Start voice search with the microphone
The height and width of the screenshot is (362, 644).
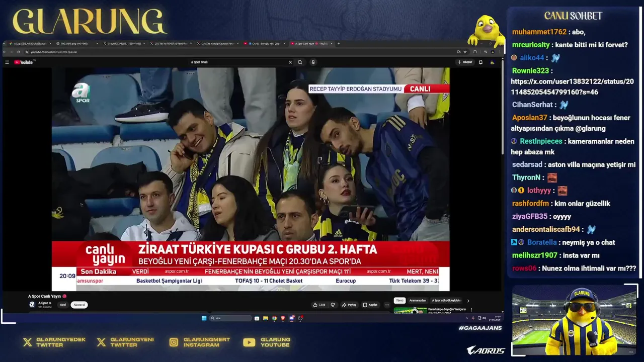point(313,62)
